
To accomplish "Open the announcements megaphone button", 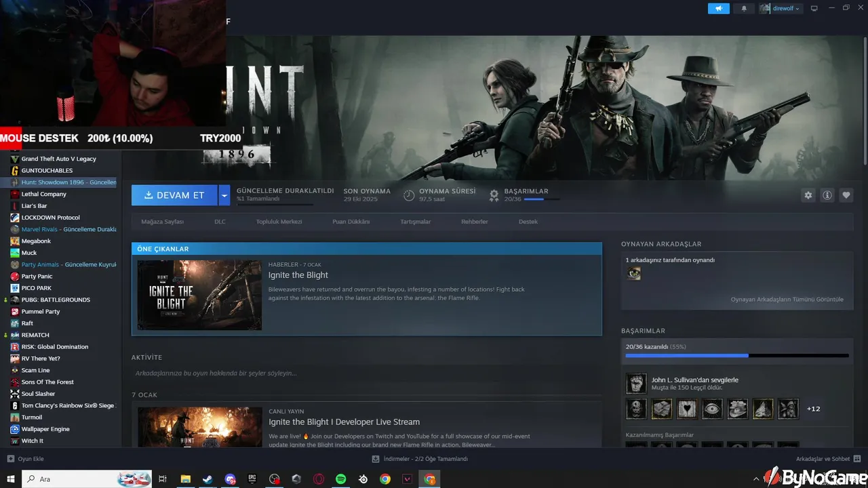I will (719, 8).
